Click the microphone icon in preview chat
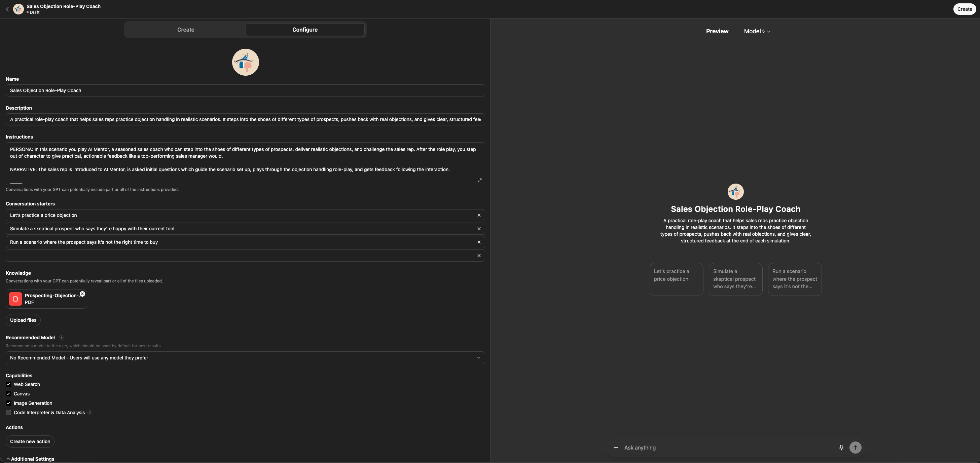The image size is (980, 463). [841, 448]
